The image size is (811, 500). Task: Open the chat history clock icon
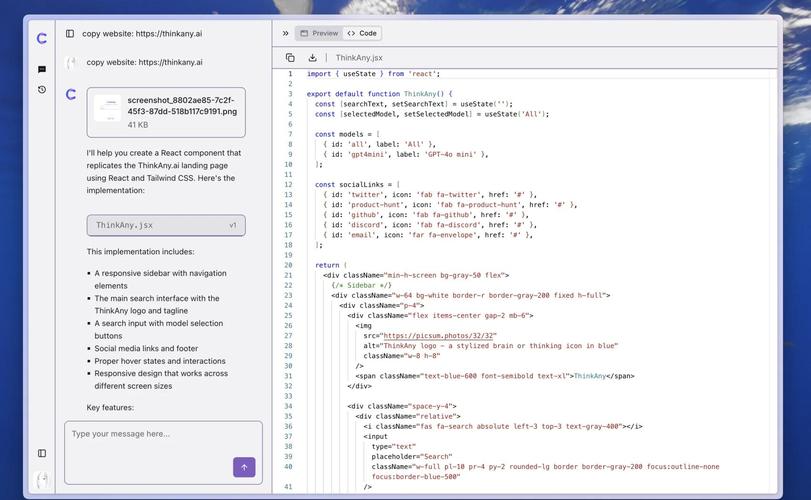(42, 90)
